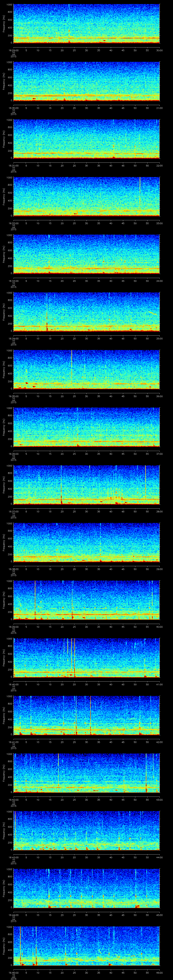Image resolution: width=173 pixels, height=980 pixels.
Task: Click the '16:39:00' start time label
Action: 13,627
